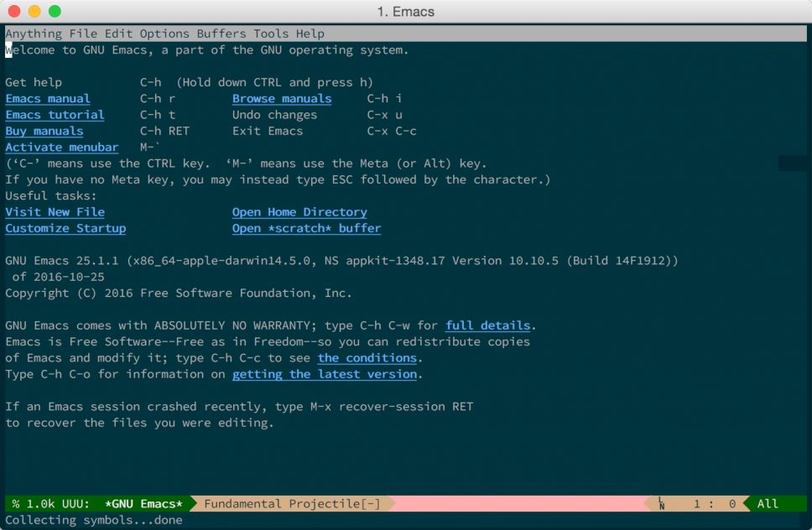Click the Visit New File link
Screen dimensions: 812x530
click(55, 211)
